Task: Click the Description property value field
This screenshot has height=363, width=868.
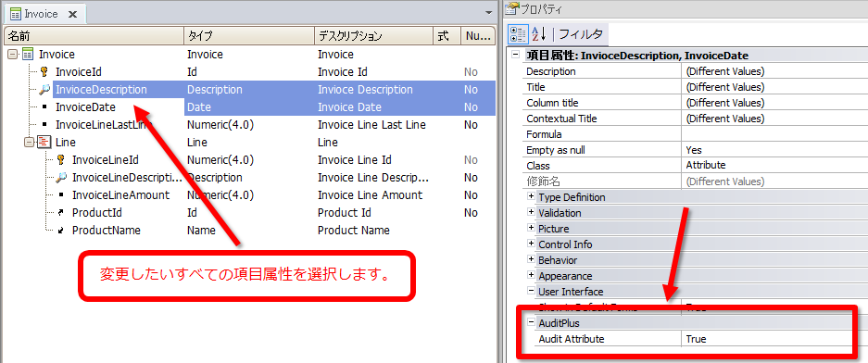Action: (x=775, y=71)
